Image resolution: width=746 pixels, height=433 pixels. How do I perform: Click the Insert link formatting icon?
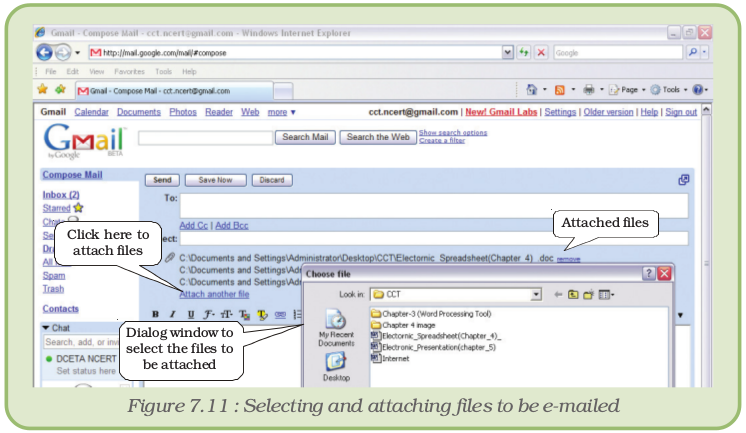click(x=280, y=314)
